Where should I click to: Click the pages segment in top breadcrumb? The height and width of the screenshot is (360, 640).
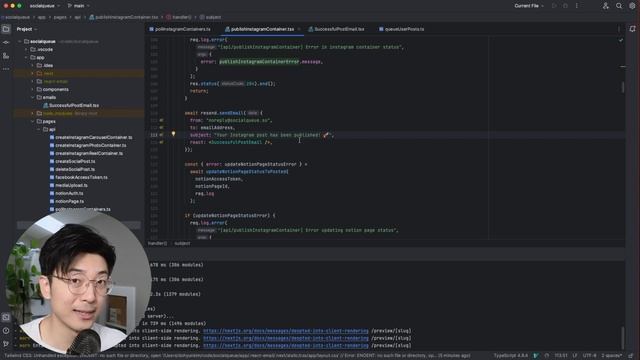click(60, 17)
